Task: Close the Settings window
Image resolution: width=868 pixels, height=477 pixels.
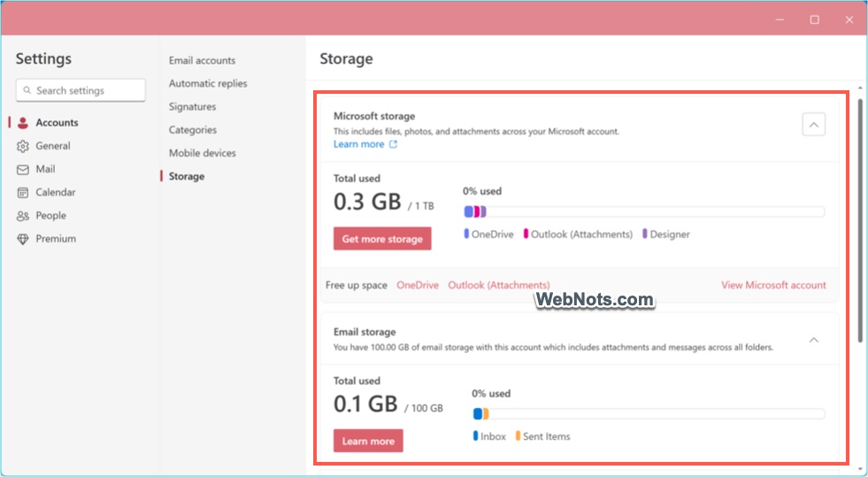Action: click(849, 20)
